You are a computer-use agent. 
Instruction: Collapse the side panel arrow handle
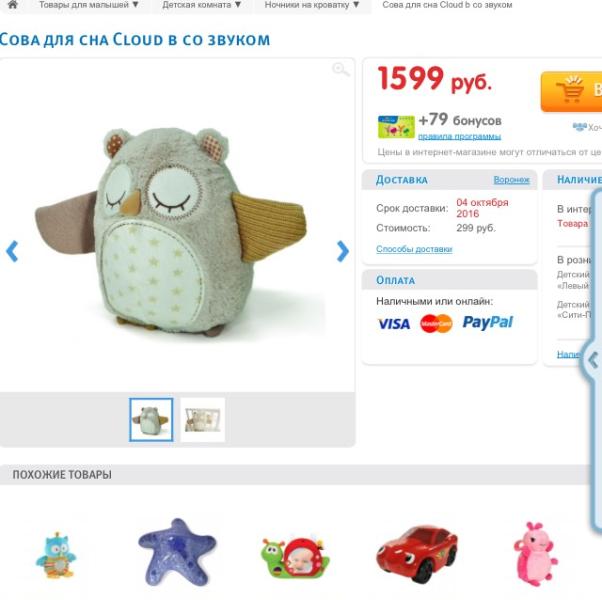[x=593, y=360]
